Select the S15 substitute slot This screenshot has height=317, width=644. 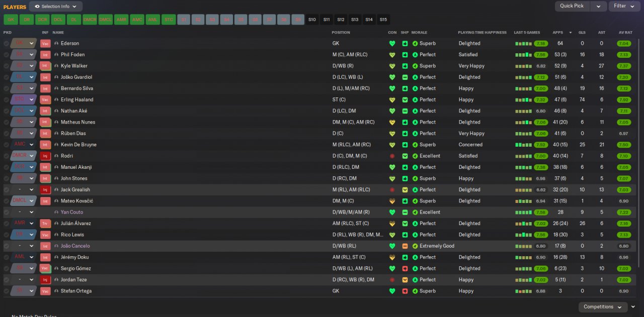[x=383, y=20]
